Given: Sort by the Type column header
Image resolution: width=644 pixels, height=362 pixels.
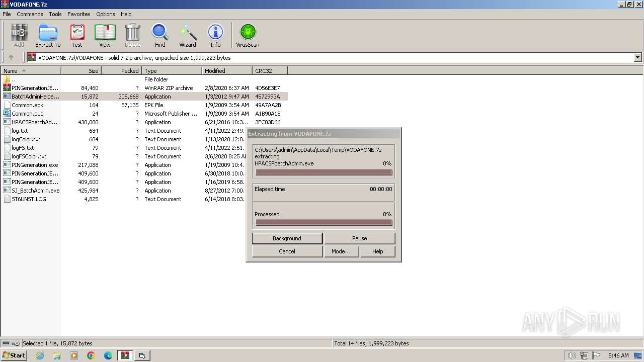Looking at the screenshot, I should point(172,71).
